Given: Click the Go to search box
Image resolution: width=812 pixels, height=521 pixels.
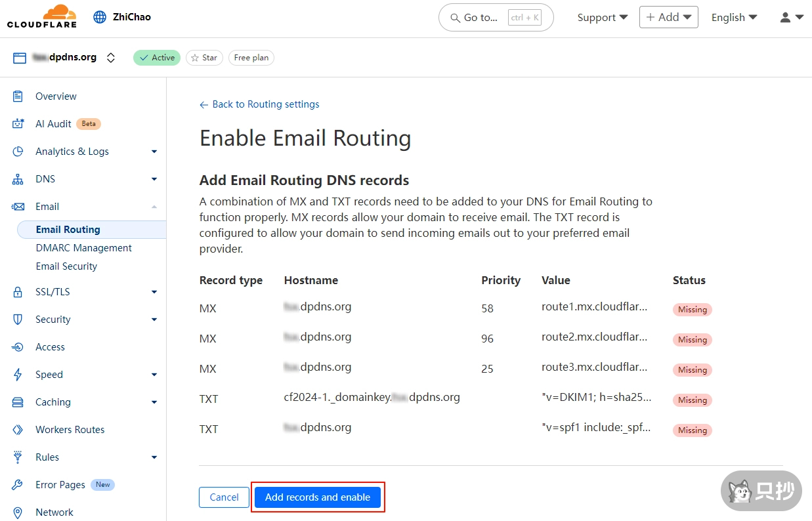Looking at the screenshot, I should point(496,18).
